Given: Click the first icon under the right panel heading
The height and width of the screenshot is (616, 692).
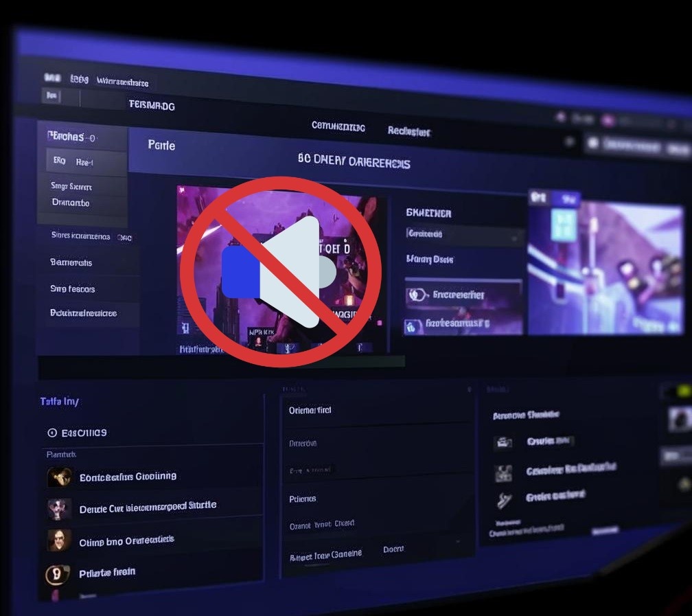Looking at the screenshot, I should coord(504,442).
